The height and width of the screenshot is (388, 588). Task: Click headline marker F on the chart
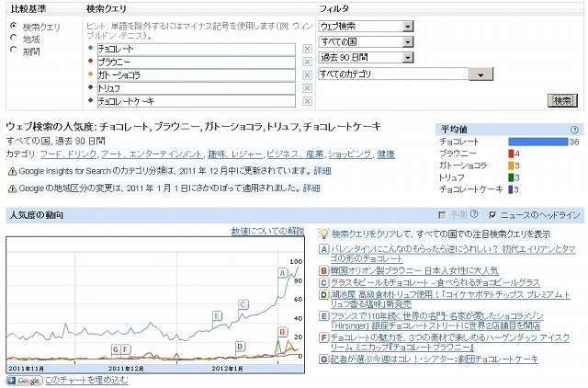pos(125,349)
